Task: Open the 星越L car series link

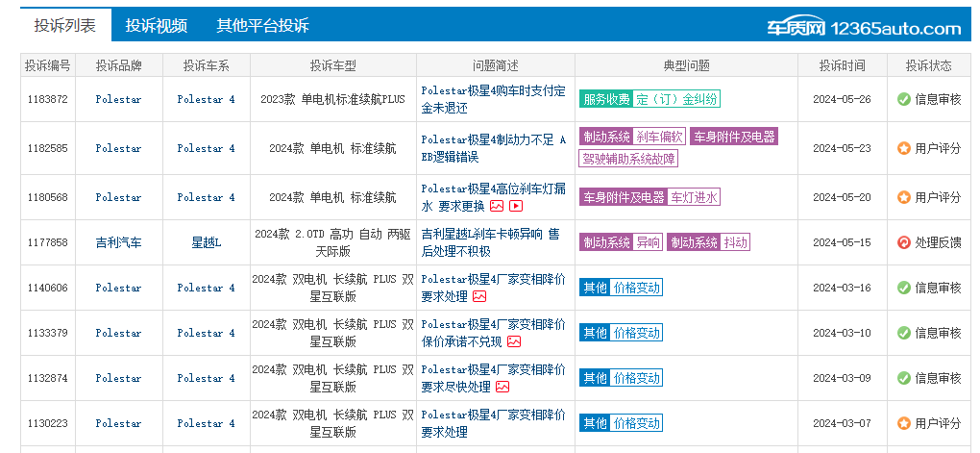Action: [206, 242]
